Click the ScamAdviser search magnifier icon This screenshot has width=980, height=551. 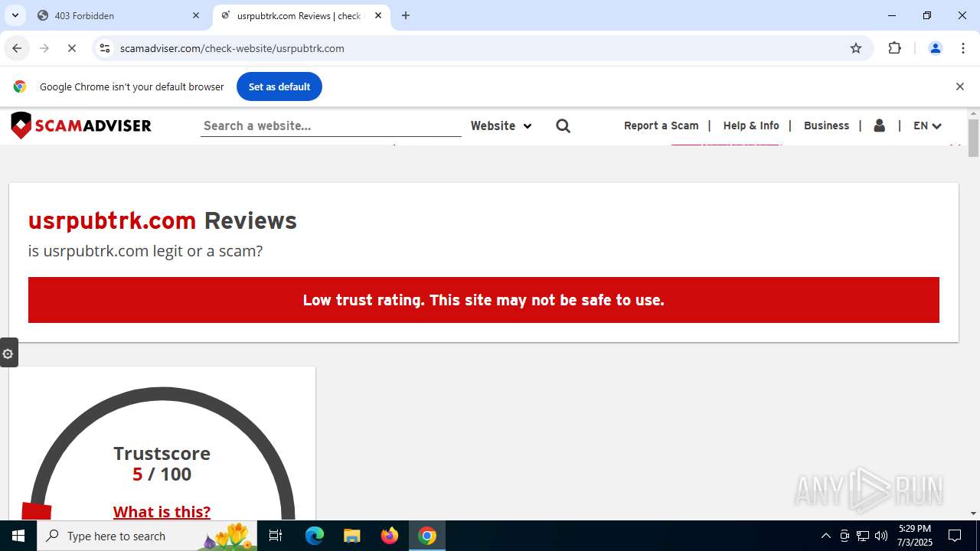click(563, 126)
